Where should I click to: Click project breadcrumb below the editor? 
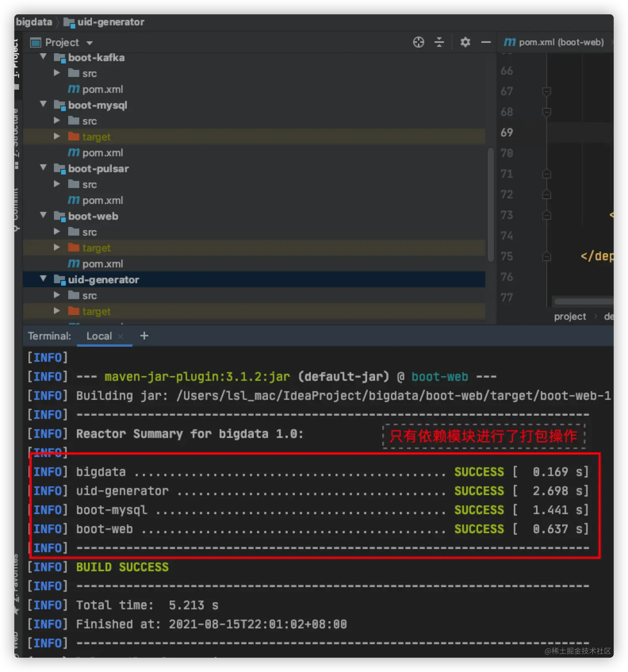pyautogui.click(x=570, y=316)
